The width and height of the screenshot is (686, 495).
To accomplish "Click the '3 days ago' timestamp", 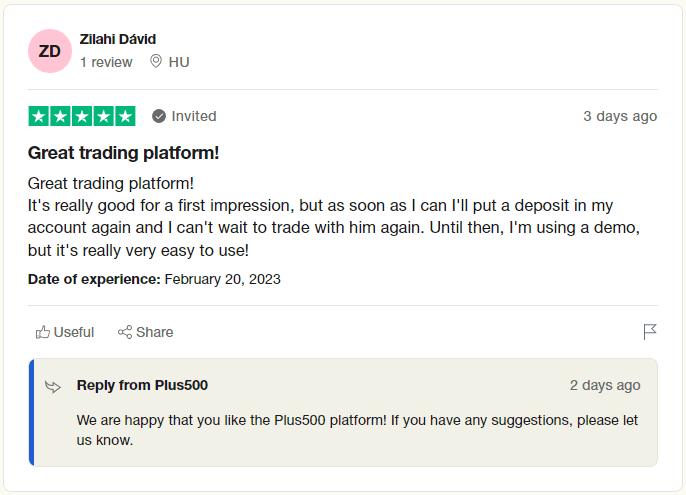I will click(620, 116).
